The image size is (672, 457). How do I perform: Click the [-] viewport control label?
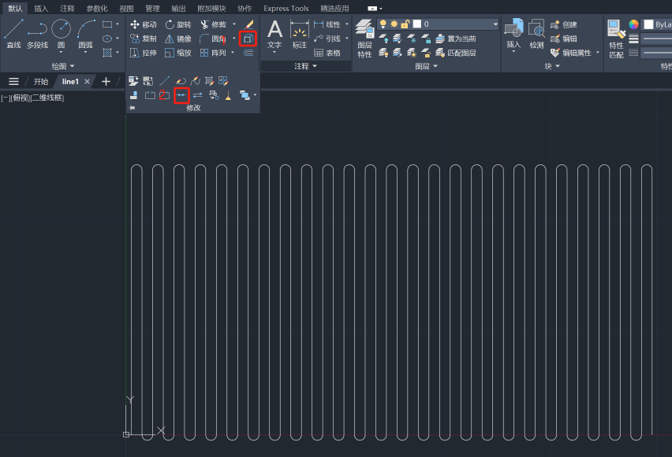pos(5,98)
